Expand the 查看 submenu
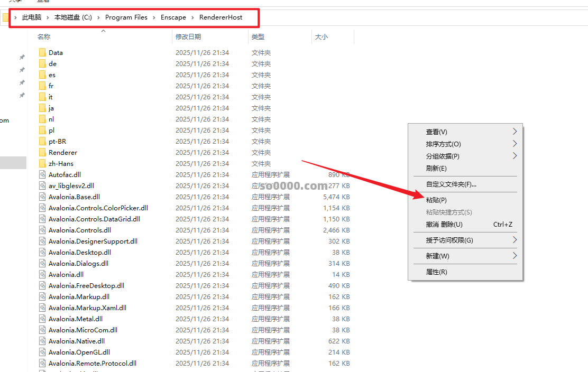The height and width of the screenshot is (372, 588). click(x=465, y=132)
